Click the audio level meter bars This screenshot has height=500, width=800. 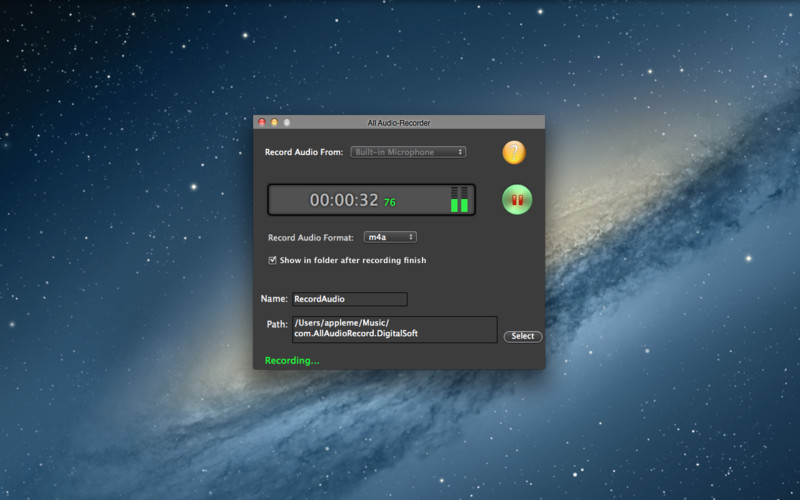click(x=459, y=199)
